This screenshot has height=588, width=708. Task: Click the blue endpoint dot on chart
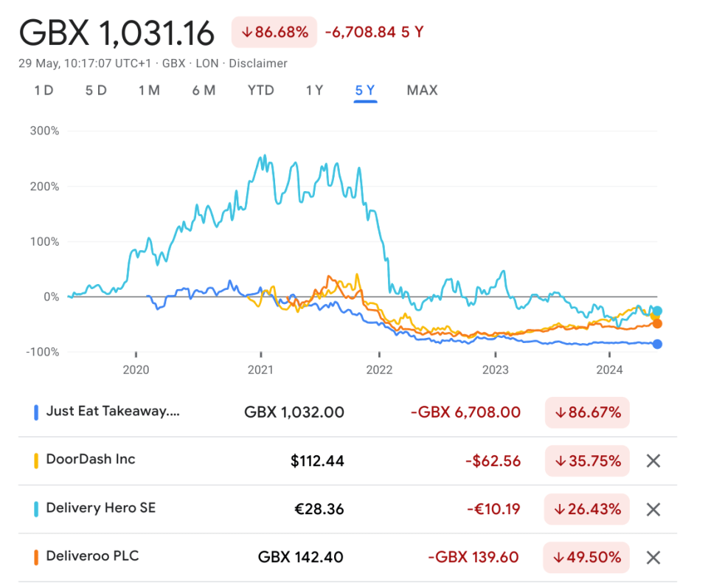[657, 344]
